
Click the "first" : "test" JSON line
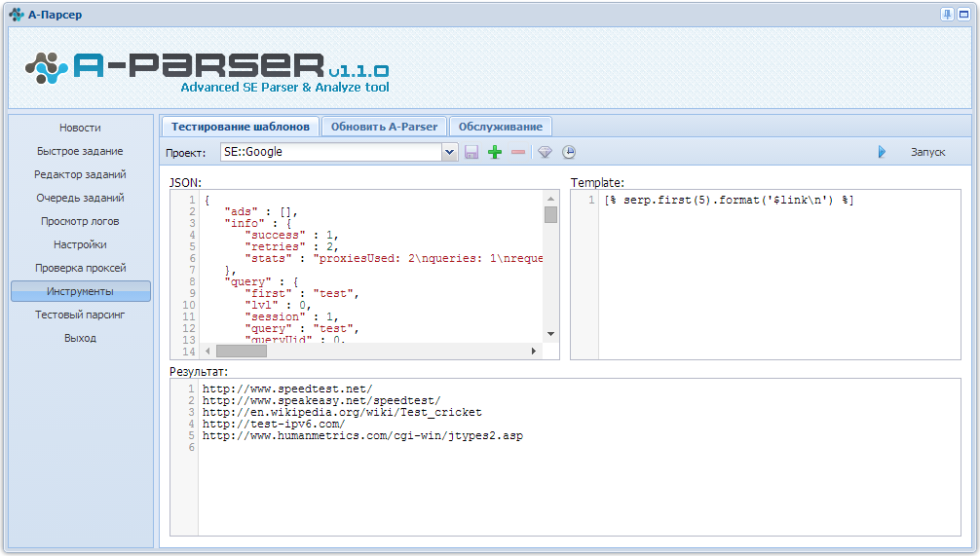pyautogui.click(x=302, y=294)
